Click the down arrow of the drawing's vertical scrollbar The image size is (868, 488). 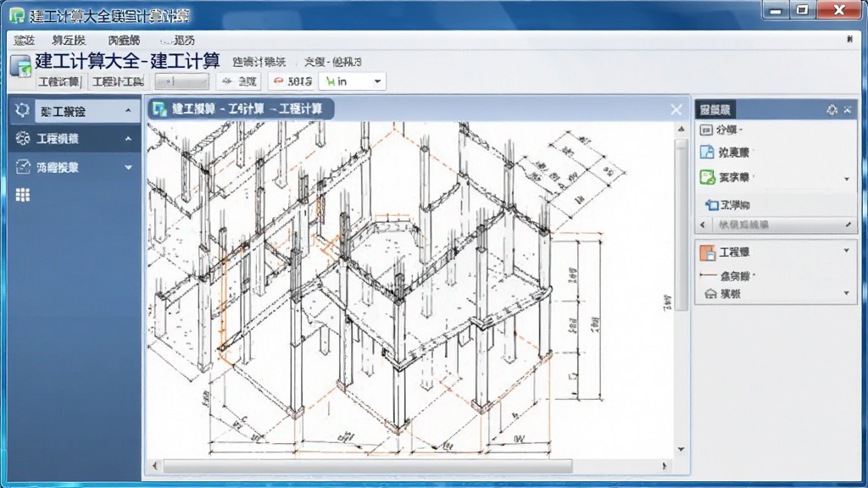(x=682, y=449)
